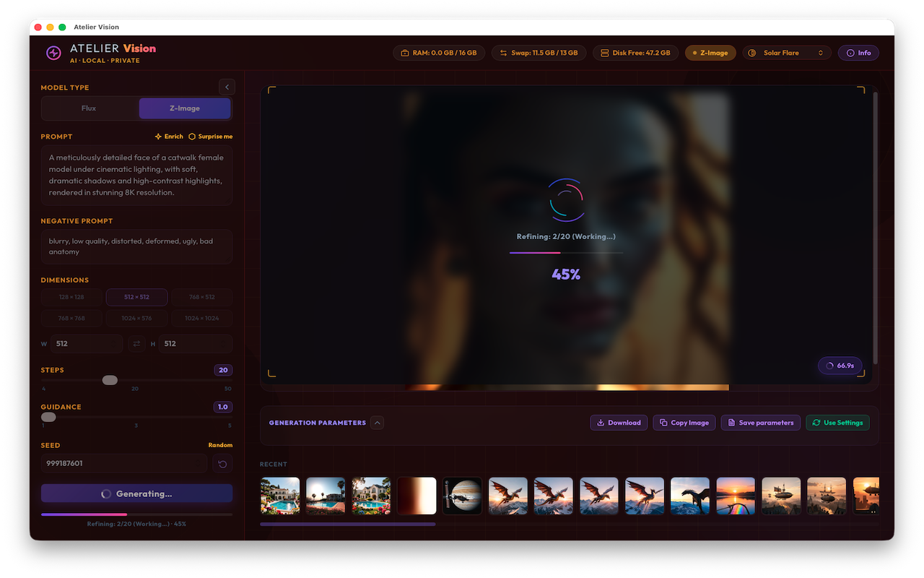Viewport: 924px width, 578px height.
Task: Open the Info panel
Action: point(858,53)
